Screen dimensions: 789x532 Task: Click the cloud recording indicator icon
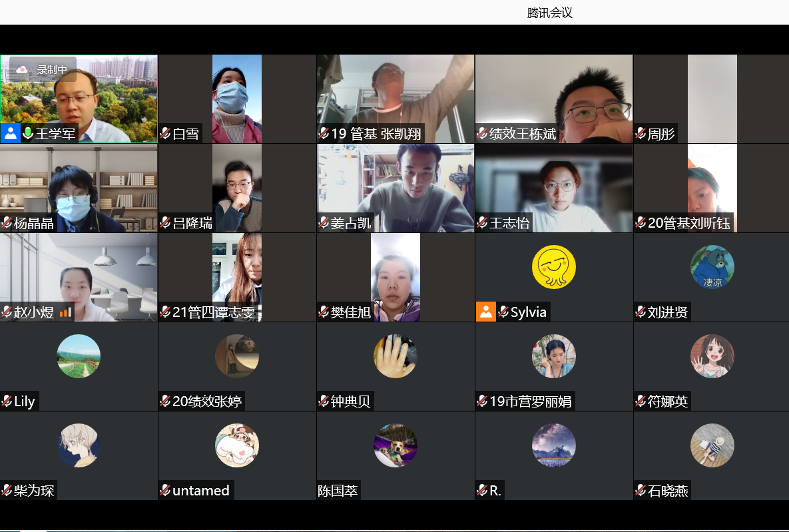tap(22, 69)
